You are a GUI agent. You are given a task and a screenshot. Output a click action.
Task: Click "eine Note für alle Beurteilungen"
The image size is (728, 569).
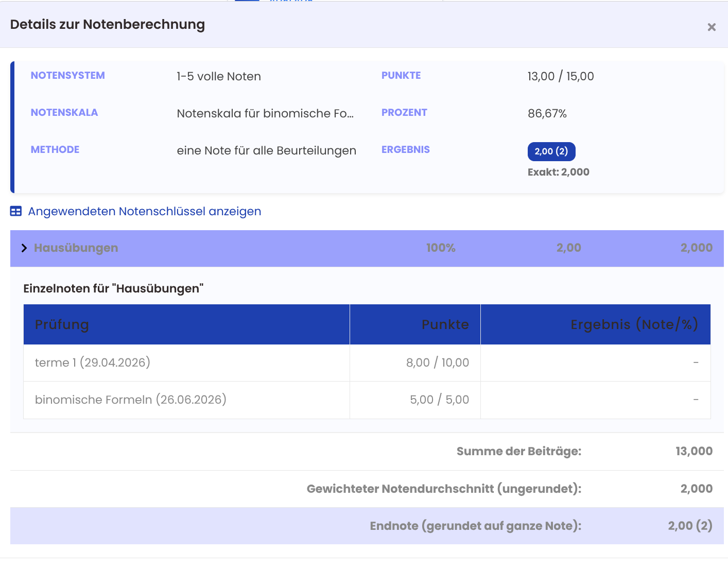pos(267,150)
